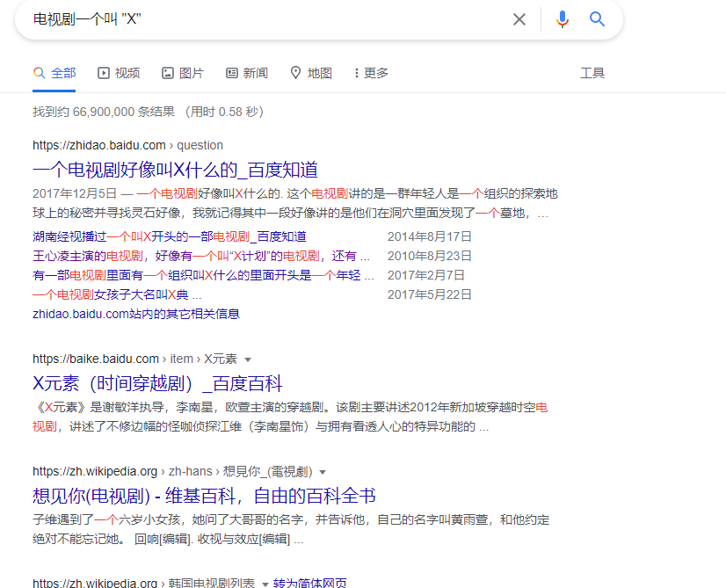Open sublink 有一部电视剧里面有一个组织叫X什么的

(x=203, y=275)
